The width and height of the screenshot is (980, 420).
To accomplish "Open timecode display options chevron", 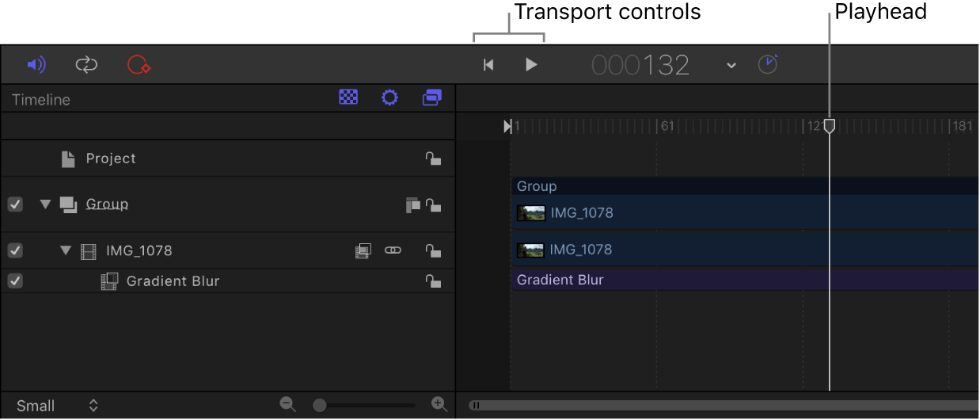I will pyautogui.click(x=731, y=65).
